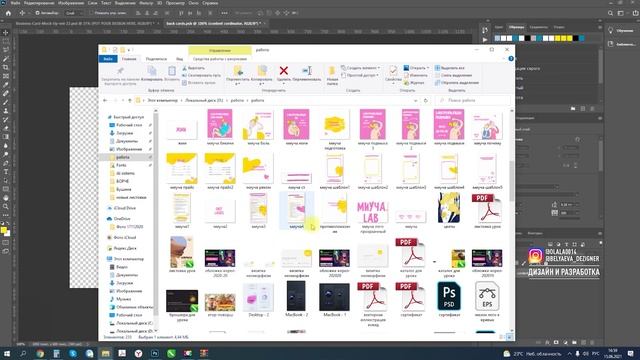Open Создать элемент dropdown in ribbon

click(361, 68)
